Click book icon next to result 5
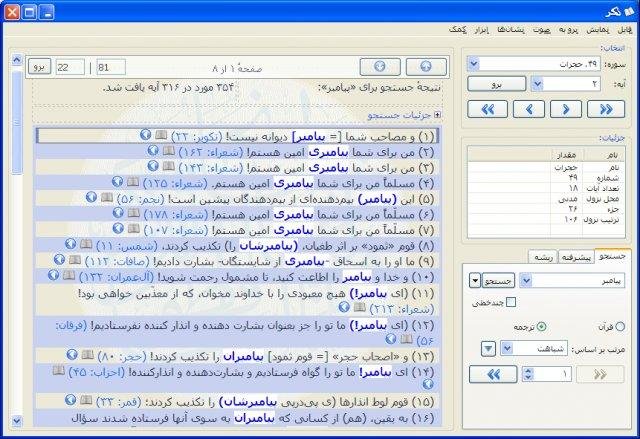 pos(106,198)
